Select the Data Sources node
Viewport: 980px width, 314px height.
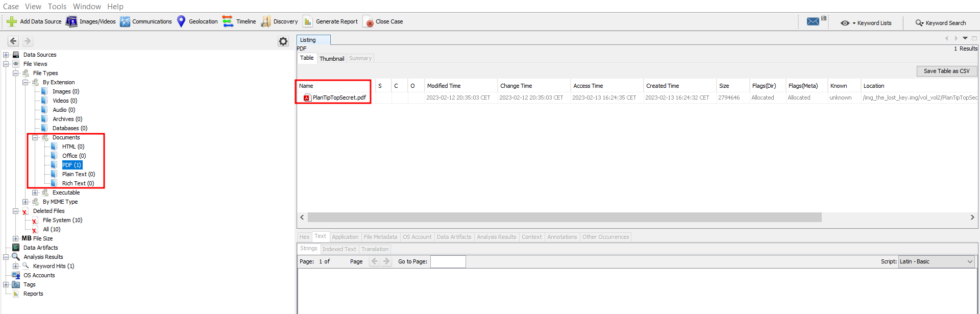pyautogui.click(x=40, y=55)
